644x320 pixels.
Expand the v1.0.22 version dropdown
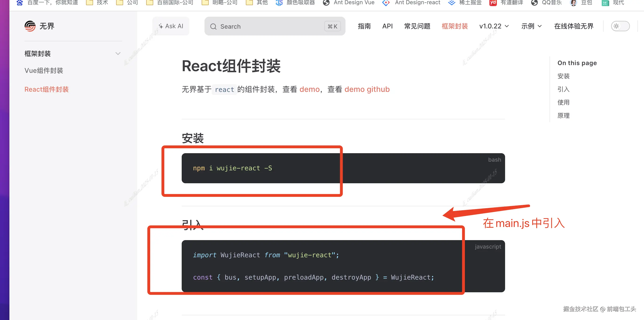494,26
